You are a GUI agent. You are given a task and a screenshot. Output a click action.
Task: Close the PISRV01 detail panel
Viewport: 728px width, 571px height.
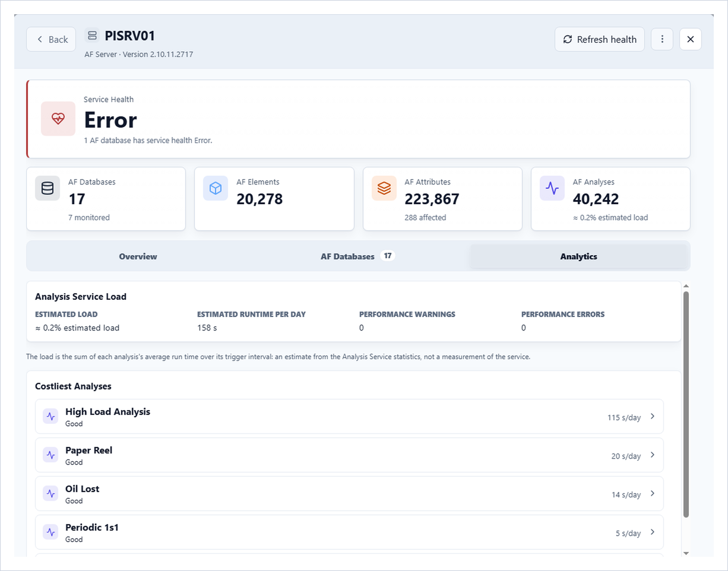[x=691, y=39]
